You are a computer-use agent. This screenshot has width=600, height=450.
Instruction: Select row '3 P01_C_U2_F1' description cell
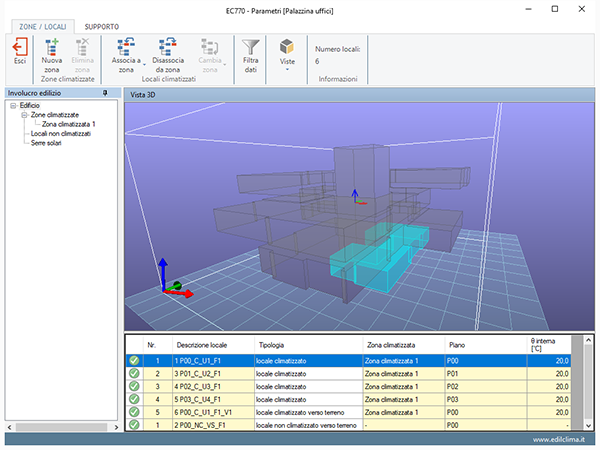(x=213, y=373)
